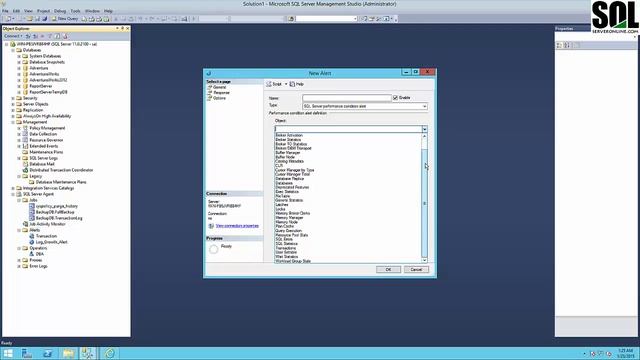640x360 pixels.
Task: Click the Object list scroll-down arrow
Action: click(x=424, y=260)
